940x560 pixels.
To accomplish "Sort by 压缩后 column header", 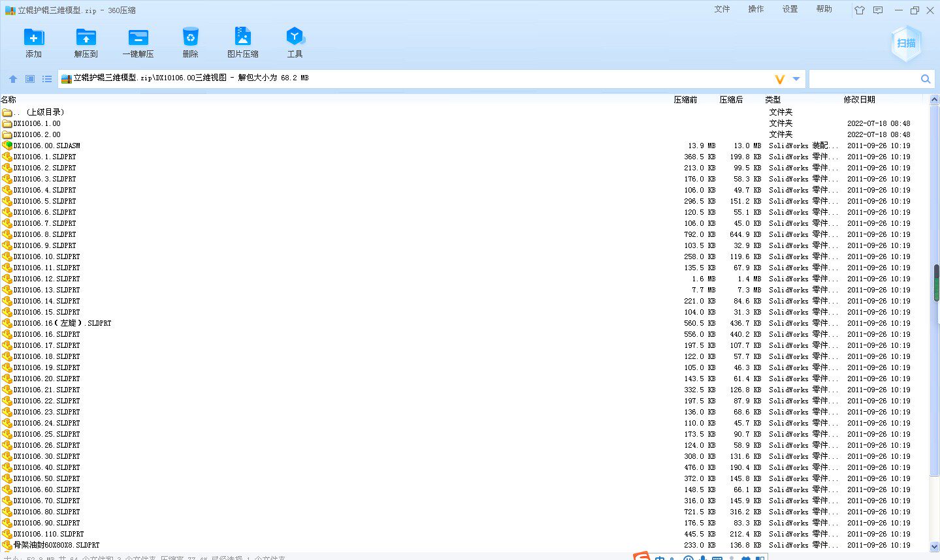I will 731,100.
